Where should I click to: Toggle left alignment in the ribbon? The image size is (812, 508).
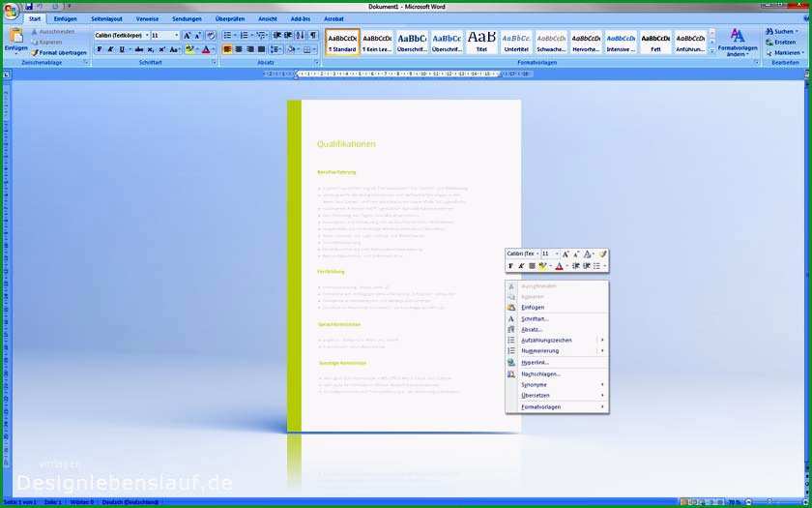(227, 49)
